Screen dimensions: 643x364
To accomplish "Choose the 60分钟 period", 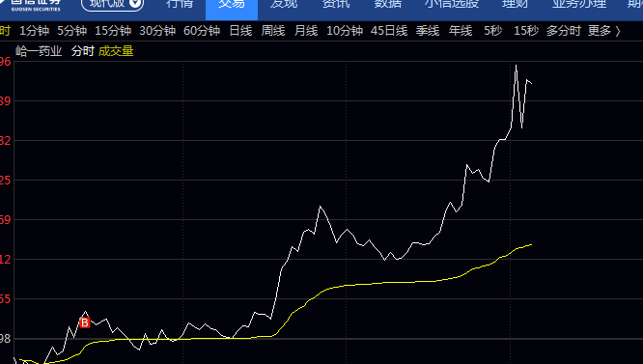I will (x=202, y=31).
